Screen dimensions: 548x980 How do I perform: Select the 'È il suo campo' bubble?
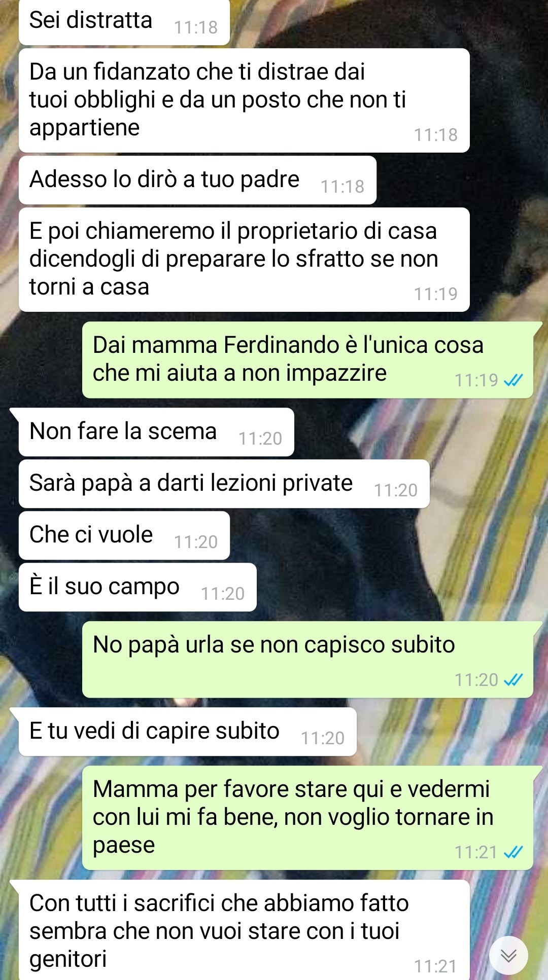pos(138,587)
